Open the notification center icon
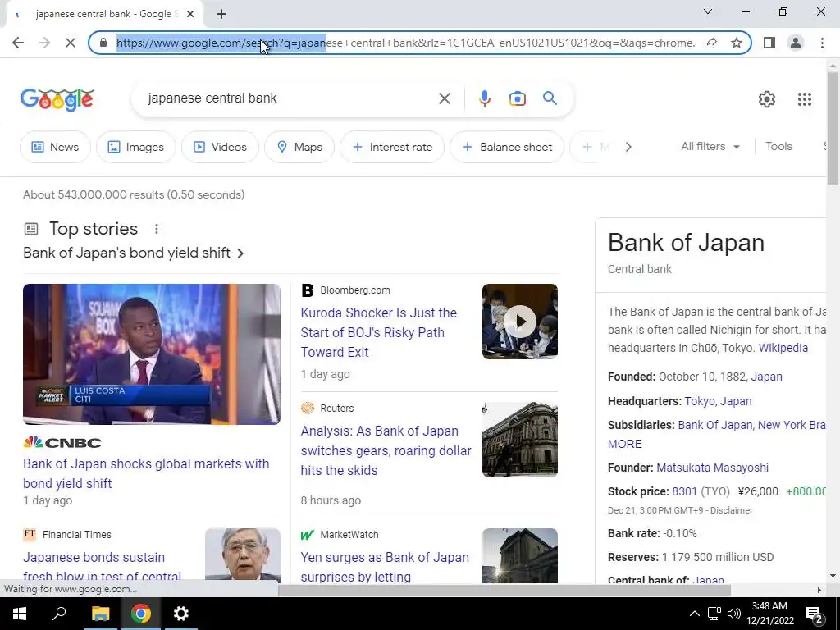 click(x=815, y=614)
